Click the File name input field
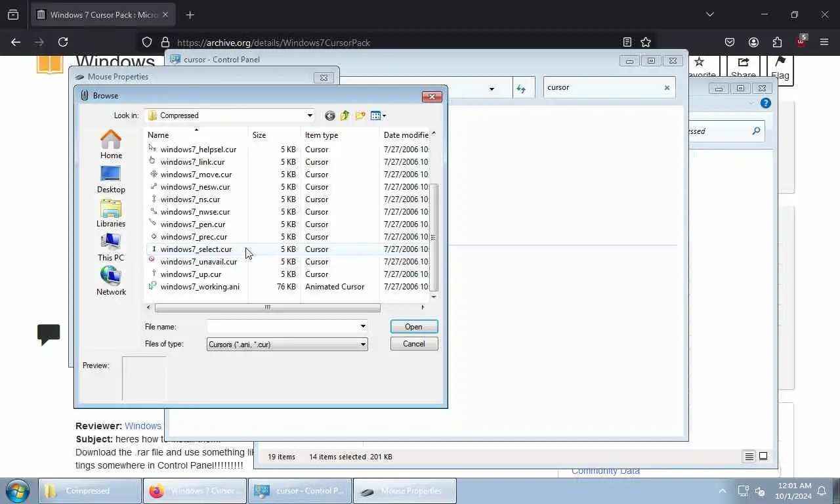The height and width of the screenshot is (504, 840). (x=283, y=326)
